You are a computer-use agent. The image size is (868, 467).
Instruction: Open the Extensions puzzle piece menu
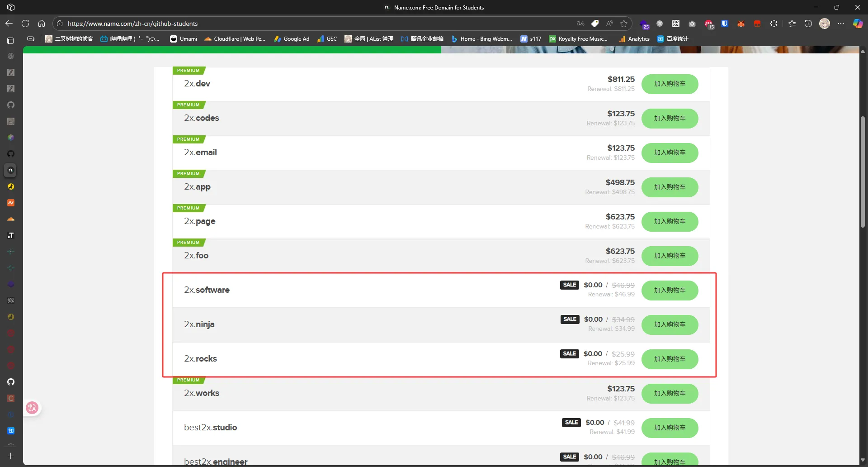tap(774, 24)
